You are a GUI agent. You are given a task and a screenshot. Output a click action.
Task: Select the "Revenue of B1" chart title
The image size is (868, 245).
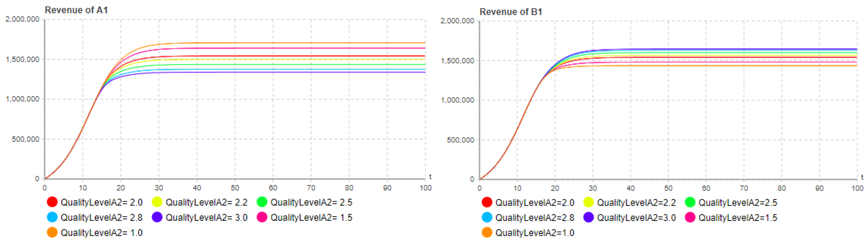pos(511,12)
